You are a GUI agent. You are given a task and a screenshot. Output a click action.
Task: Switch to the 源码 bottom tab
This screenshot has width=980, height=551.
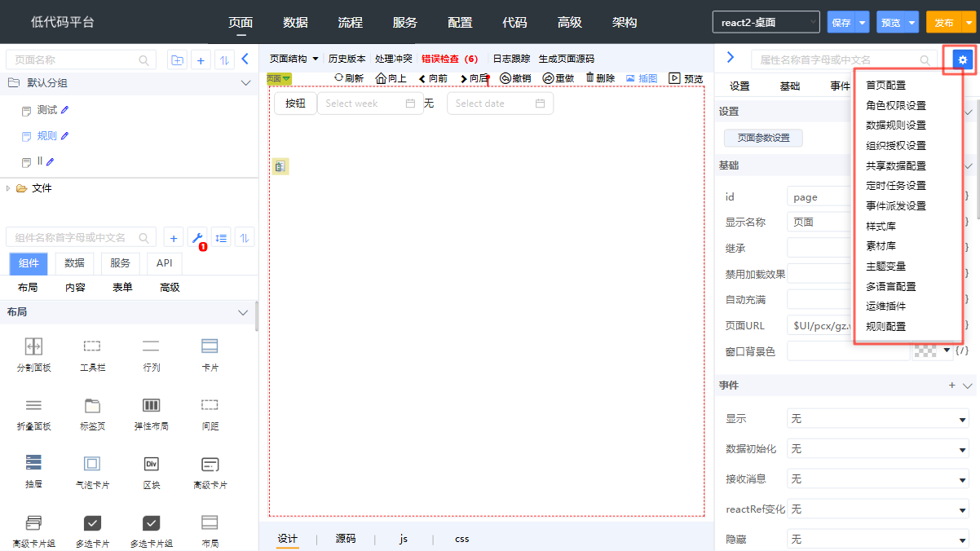pyautogui.click(x=346, y=539)
